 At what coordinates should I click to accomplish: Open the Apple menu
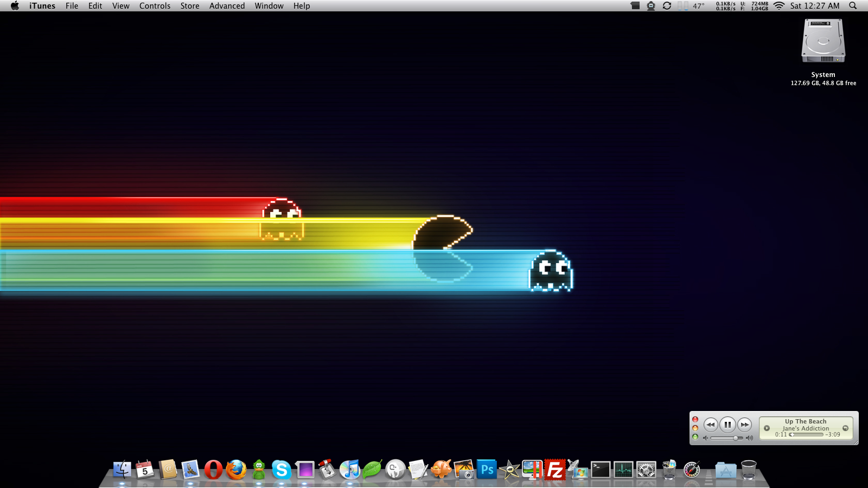click(15, 6)
